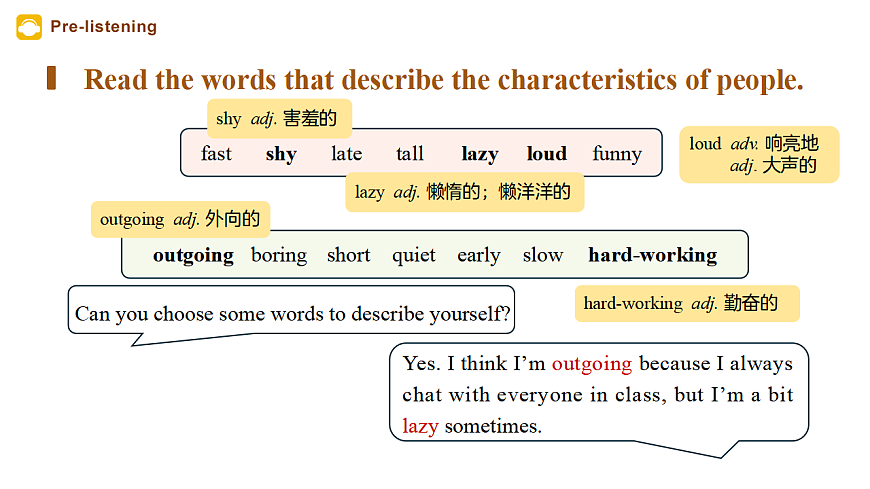Click the orange headphone icon

(x=29, y=26)
